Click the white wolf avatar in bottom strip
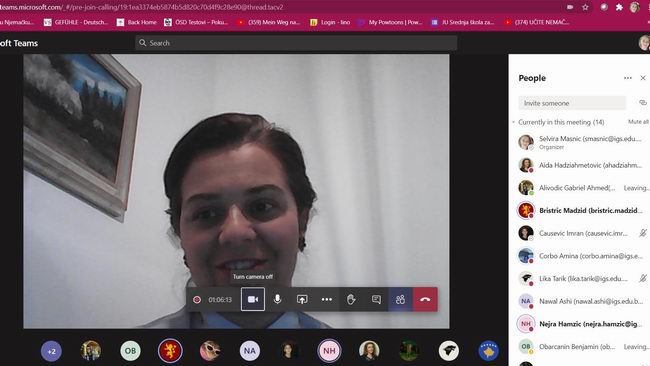 click(x=449, y=351)
